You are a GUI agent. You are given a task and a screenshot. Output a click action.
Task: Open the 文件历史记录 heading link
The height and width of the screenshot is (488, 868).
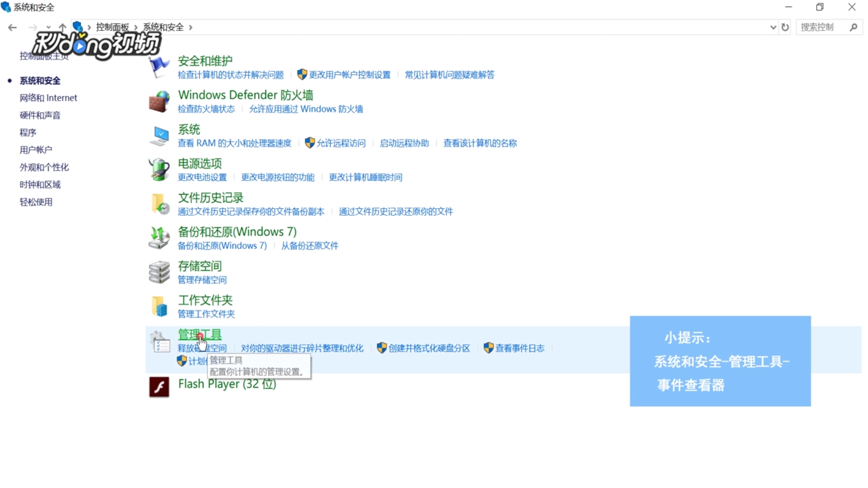[211, 198]
